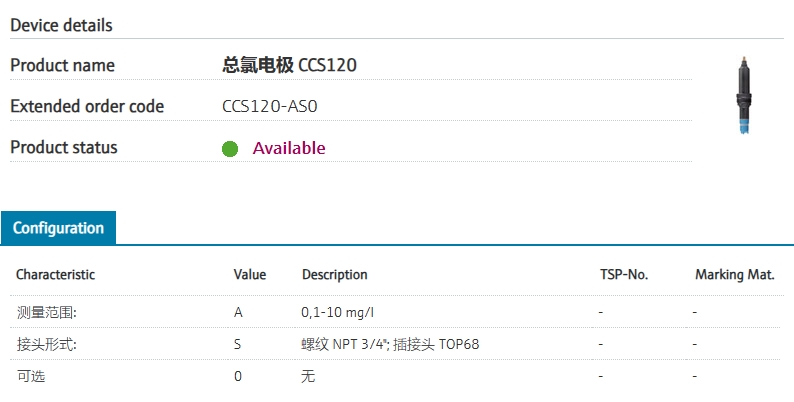Click the Characteristic column header
Screen dimensions: 794x402
click(x=55, y=275)
